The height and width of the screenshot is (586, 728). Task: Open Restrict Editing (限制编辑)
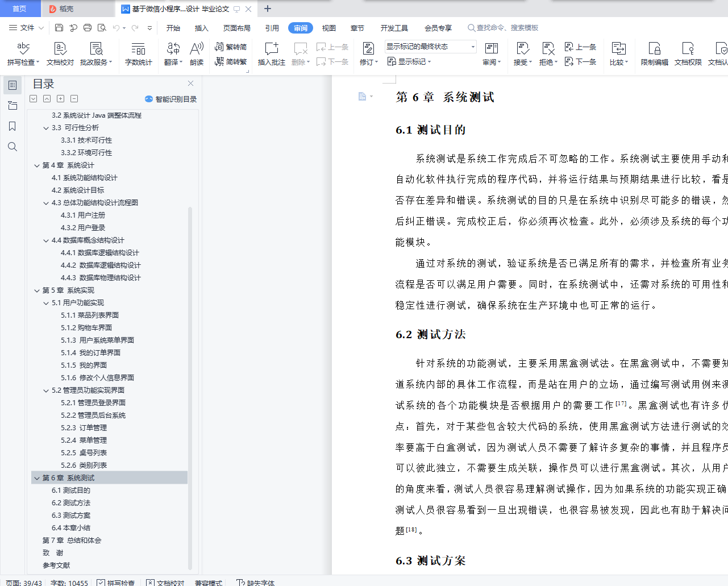(655, 54)
